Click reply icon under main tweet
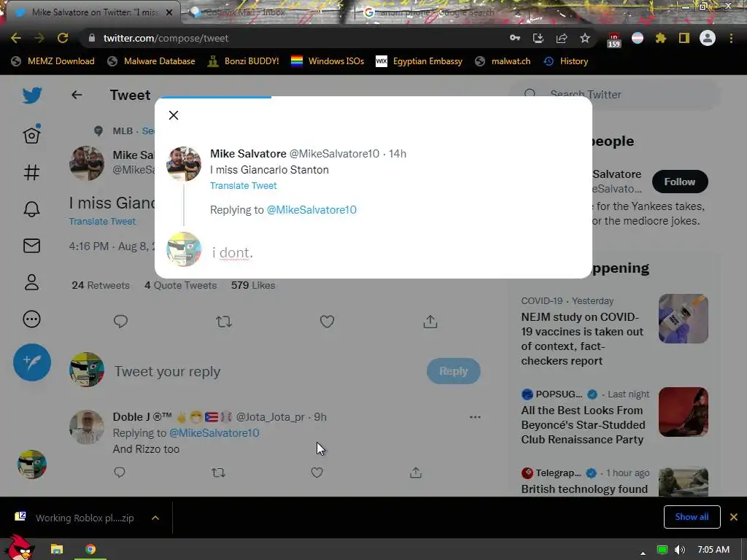The height and width of the screenshot is (560, 747). point(120,322)
